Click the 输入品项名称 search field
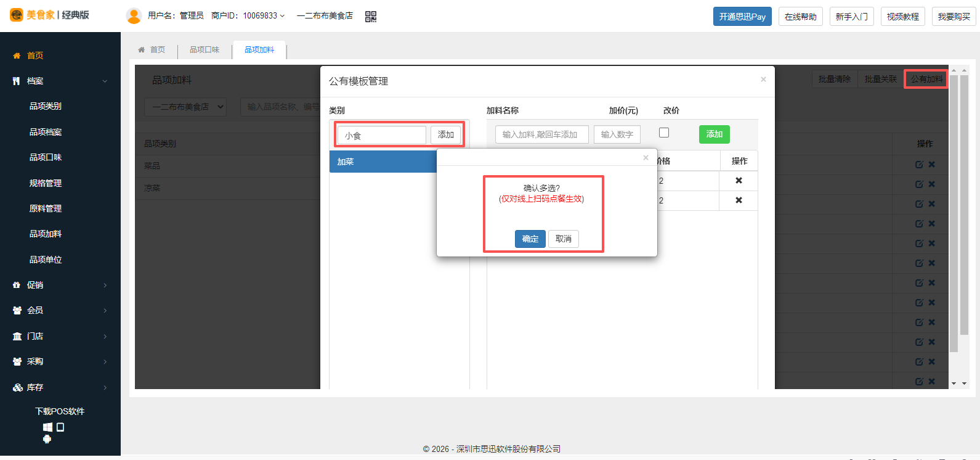The image size is (980, 460). pos(280,107)
